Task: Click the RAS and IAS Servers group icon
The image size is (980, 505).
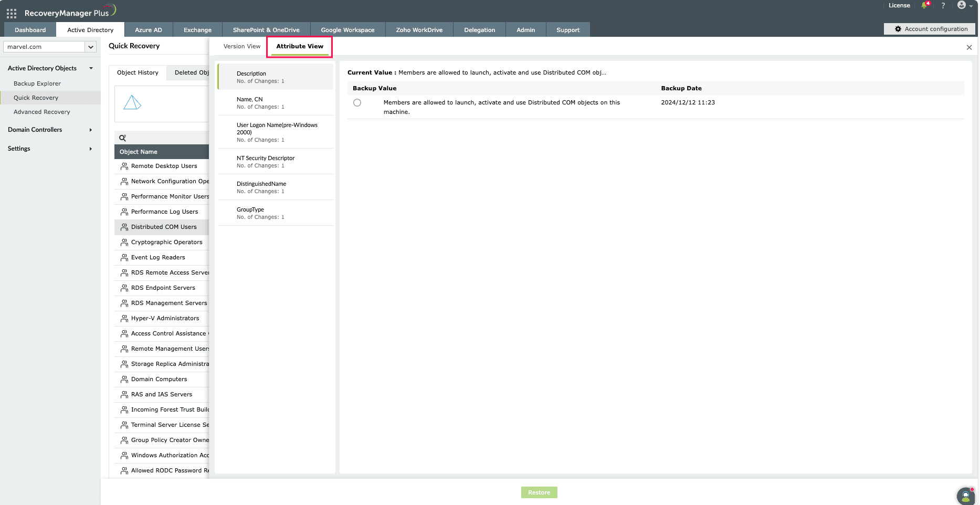Action: click(x=124, y=395)
